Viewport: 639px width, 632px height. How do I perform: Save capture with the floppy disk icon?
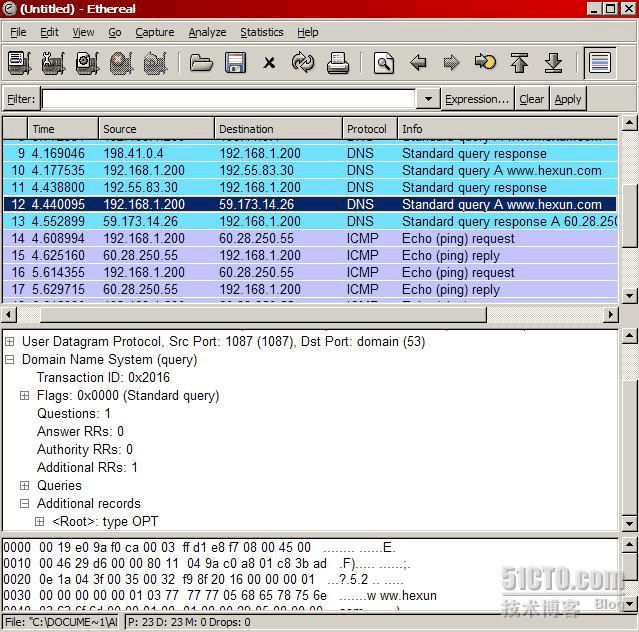[x=235, y=63]
